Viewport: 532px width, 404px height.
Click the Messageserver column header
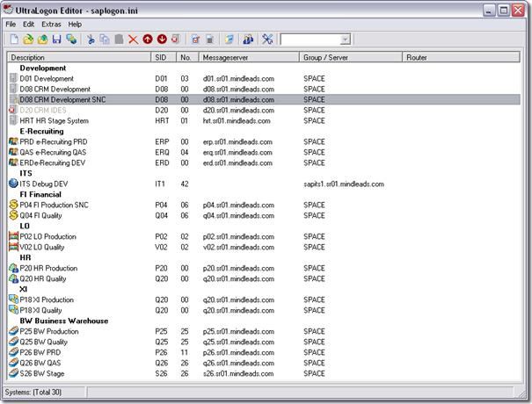point(249,57)
